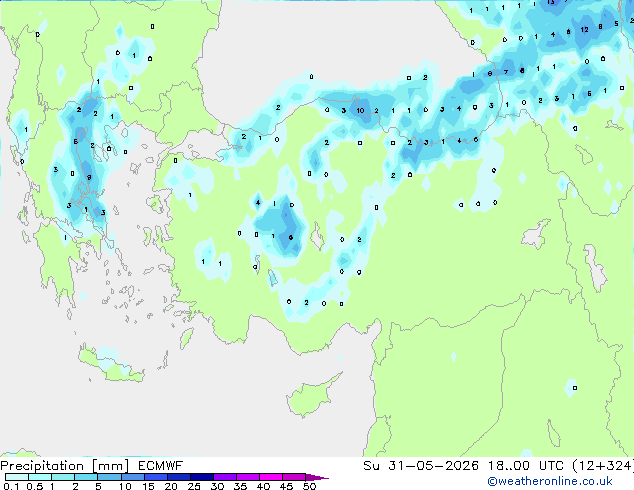Select the legend swatch between 1 and 2
This screenshot has height=490, width=634.
click(63, 477)
